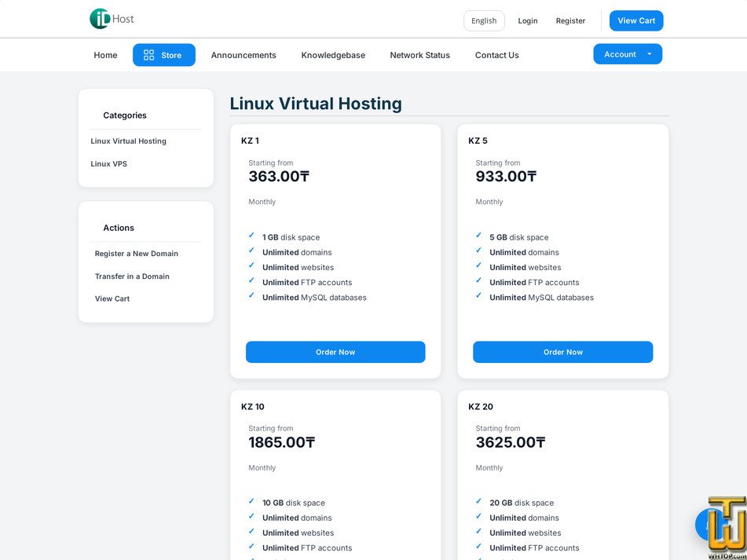Screen dimensions: 747x560
Task: Open Contact Us from the menu
Action: click(497, 55)
